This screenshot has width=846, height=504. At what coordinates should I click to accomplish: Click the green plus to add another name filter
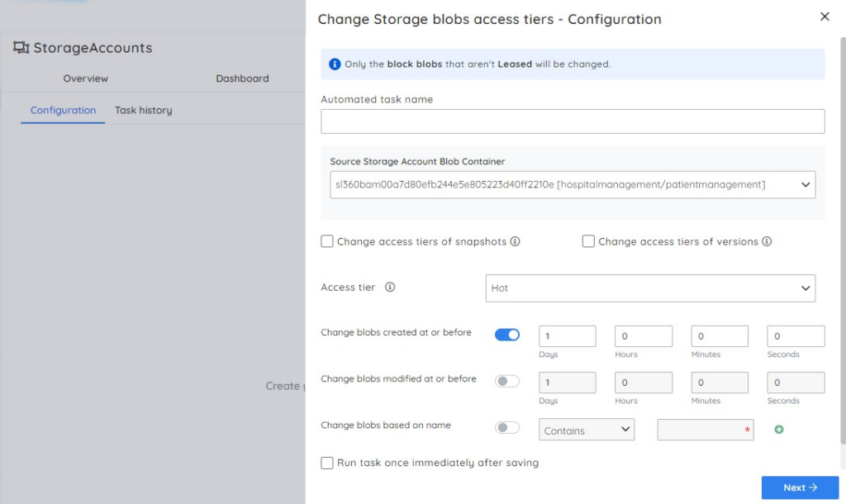(778, 429)
